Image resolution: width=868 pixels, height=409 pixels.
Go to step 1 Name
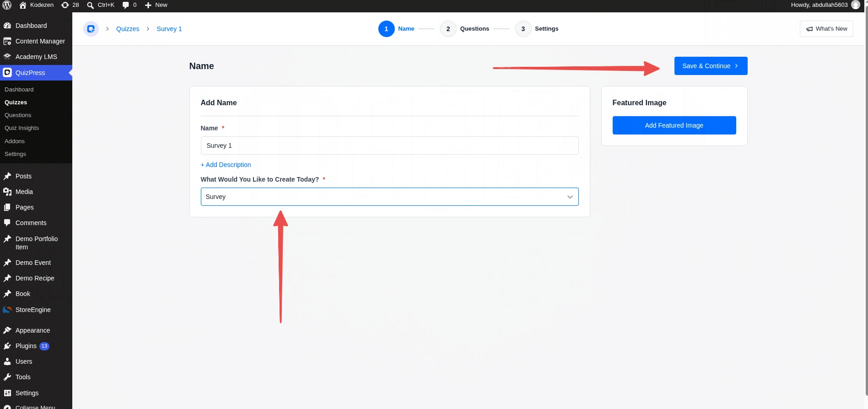397,29
